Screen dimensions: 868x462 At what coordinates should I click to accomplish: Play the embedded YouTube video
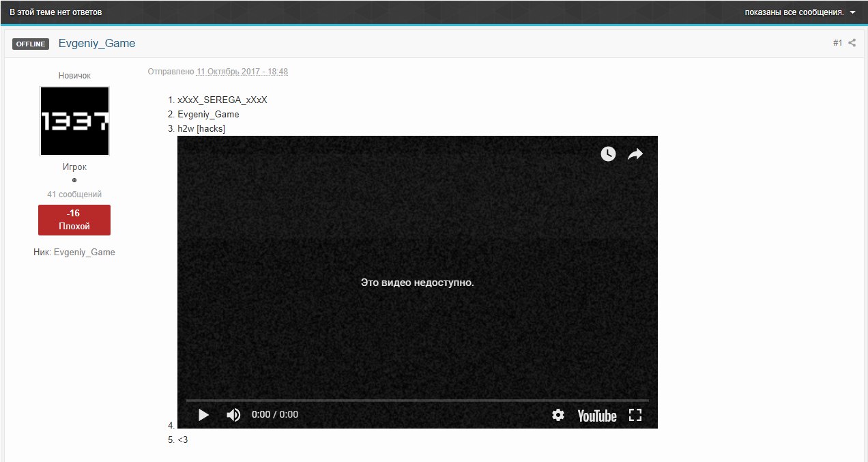pyautogui.click(x=203, y=415)
